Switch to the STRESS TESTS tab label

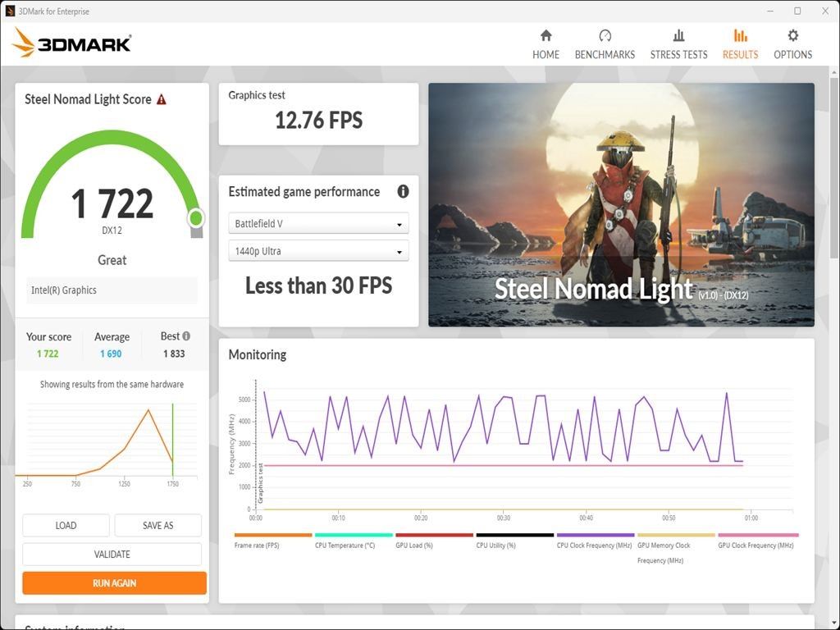tap(678, 55)
